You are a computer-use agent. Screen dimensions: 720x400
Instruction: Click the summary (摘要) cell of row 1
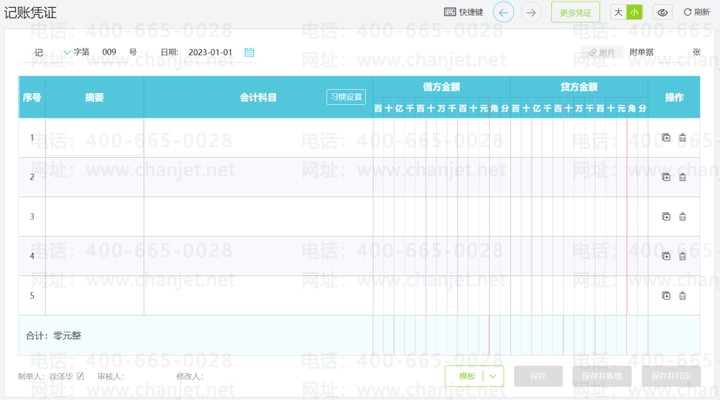tap(94, 138)
